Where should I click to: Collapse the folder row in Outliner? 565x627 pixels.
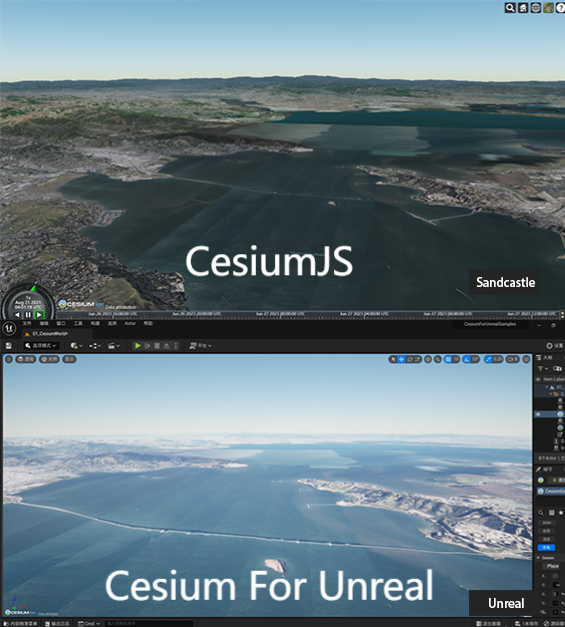coord(551,393)
